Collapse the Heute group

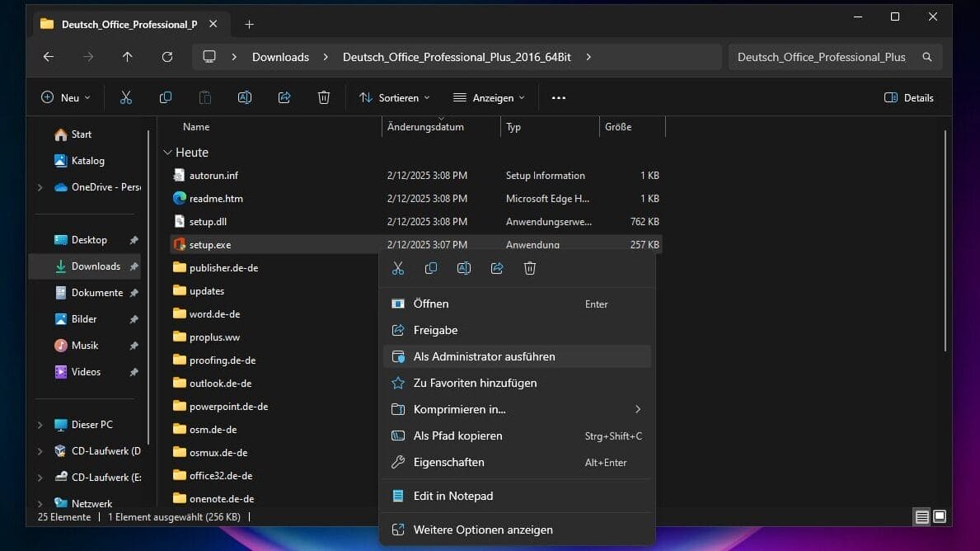pos(168,153)
